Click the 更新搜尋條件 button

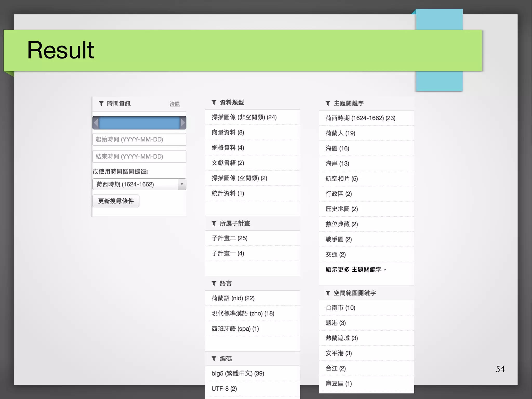pos(116,201)
